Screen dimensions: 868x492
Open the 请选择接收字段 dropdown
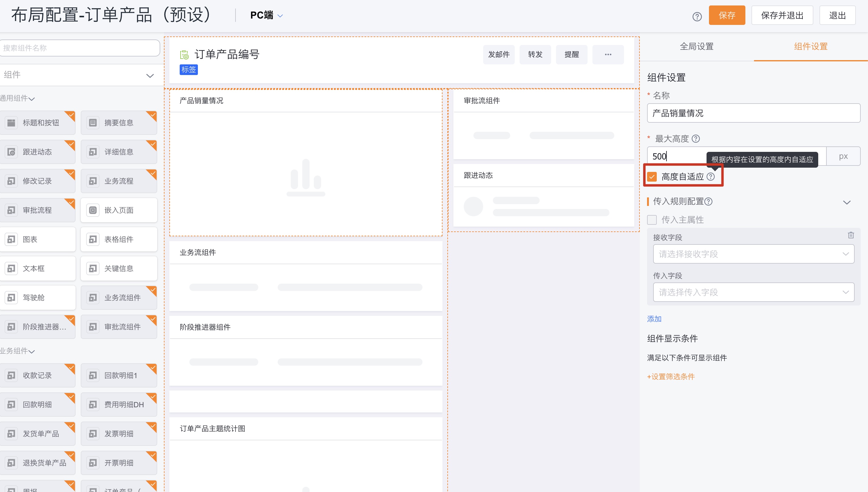point(753,254)
